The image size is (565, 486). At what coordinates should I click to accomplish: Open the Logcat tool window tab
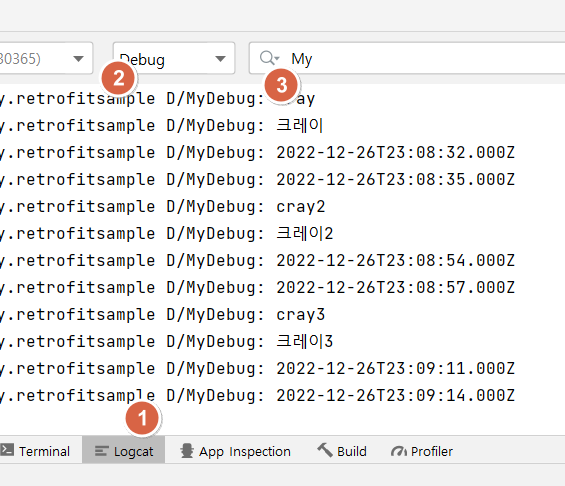click(124, 451)
